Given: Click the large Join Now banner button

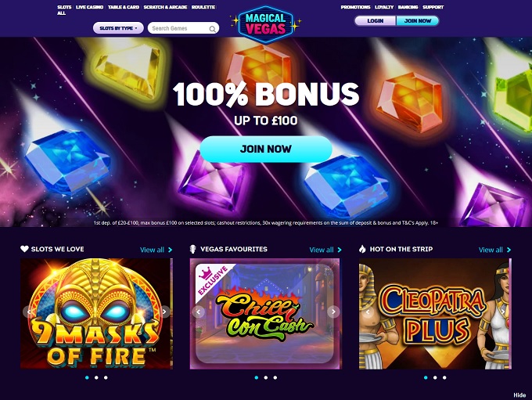Looking at the screenshot, I should tap(266, 149).
